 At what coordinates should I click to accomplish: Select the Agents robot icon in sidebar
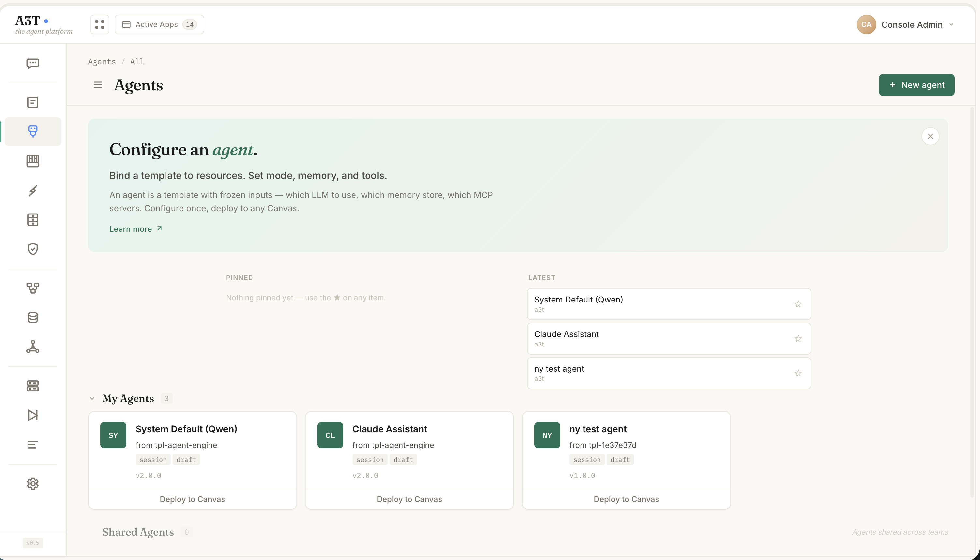[33, 132]
